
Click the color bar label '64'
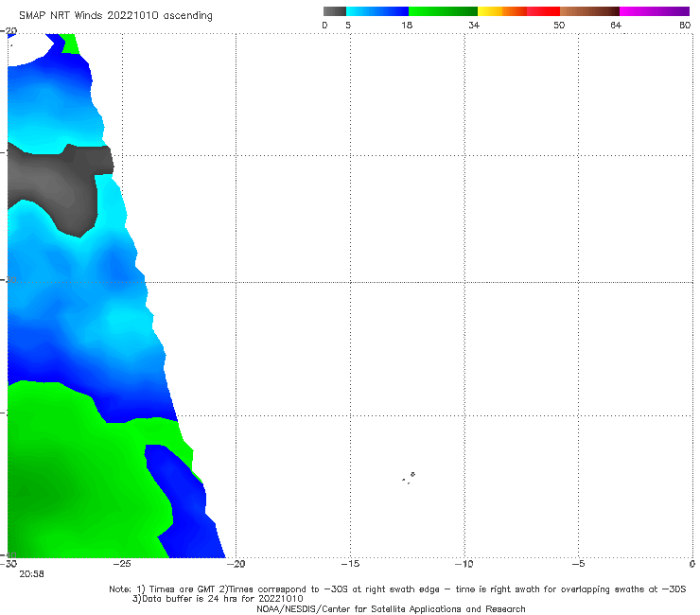click(616, 25)
